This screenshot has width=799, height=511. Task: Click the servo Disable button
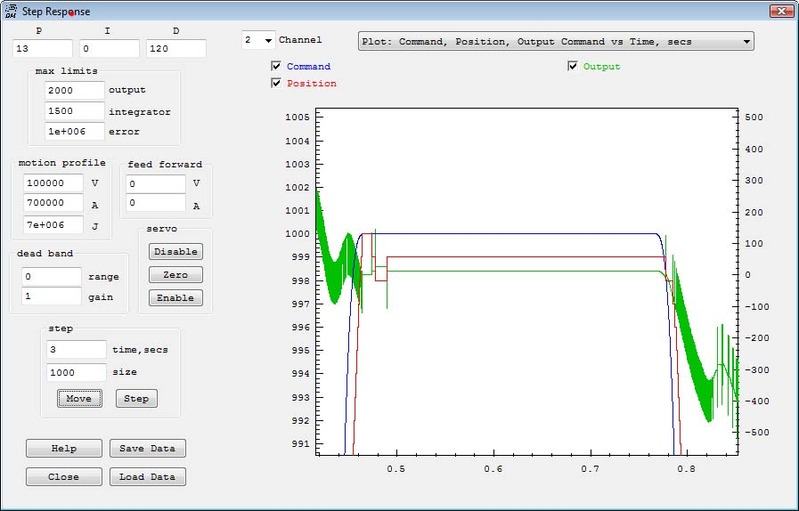(x=175, y=252)
